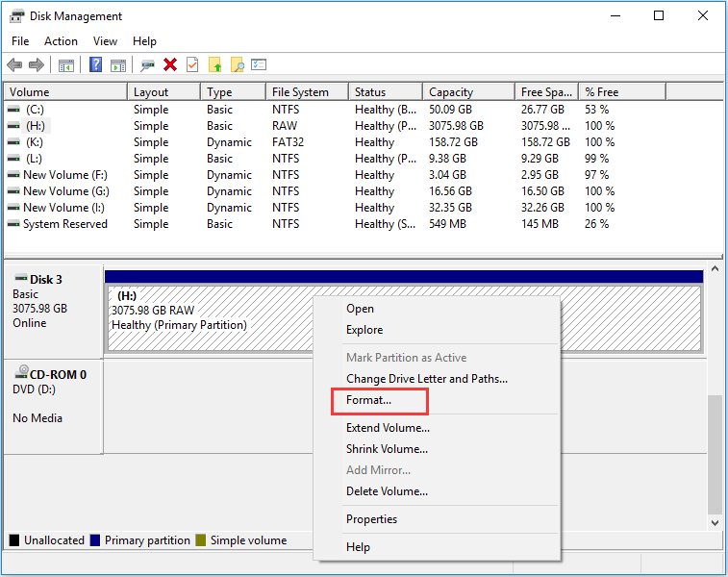
Task: Click the Show/Hide Console Tree icon
Action: (x=66, y=65)
